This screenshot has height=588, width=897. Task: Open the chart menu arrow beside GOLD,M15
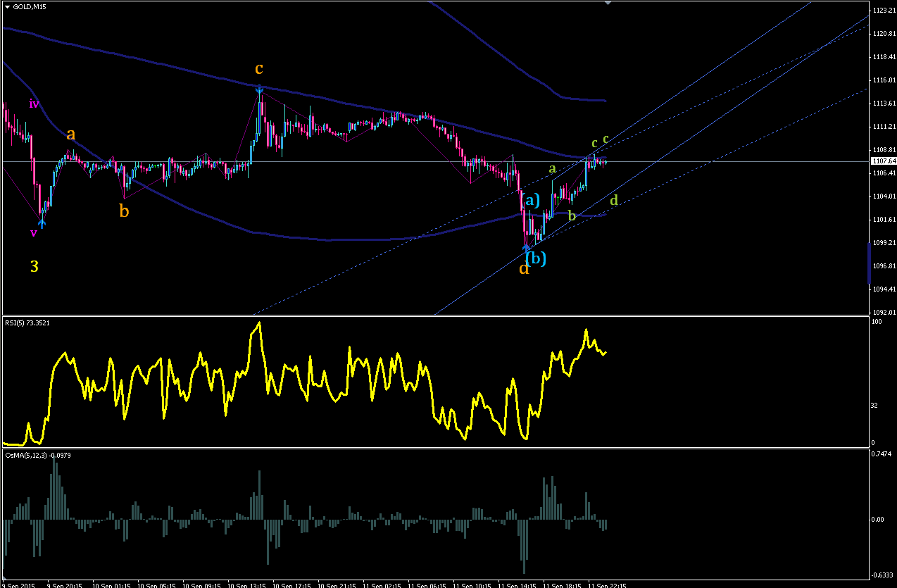point(7,6)
